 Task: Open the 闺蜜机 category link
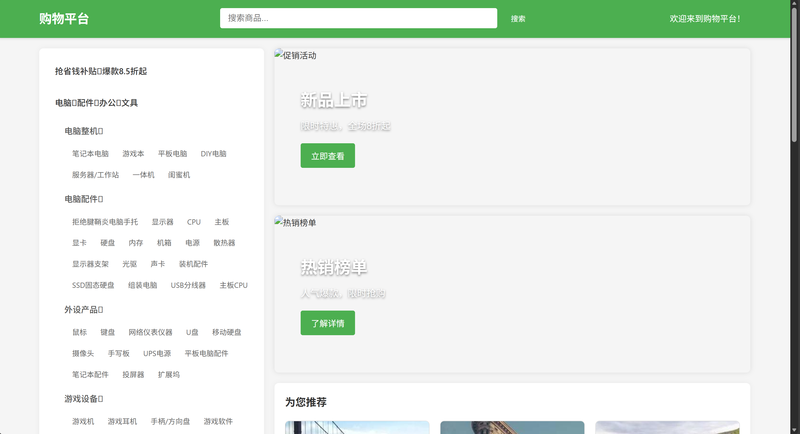click(179, 175)
